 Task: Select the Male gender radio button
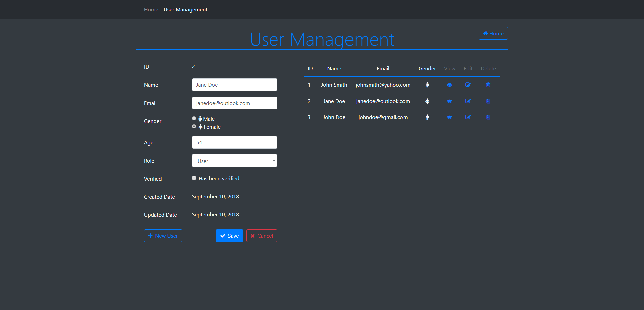(194, 119)
